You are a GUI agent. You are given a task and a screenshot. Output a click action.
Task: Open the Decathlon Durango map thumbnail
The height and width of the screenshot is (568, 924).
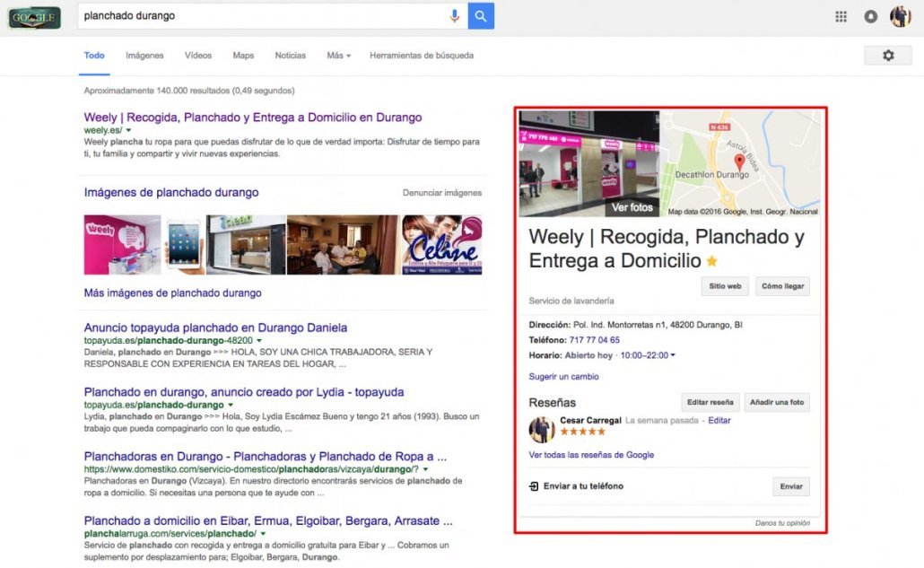(739, 164)
